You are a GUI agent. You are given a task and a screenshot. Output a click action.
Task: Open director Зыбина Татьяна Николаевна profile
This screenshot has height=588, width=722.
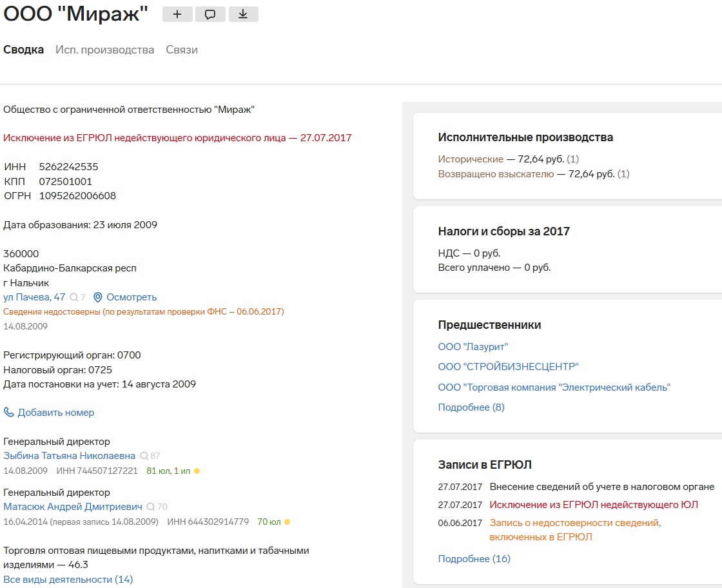coord(70,456)
